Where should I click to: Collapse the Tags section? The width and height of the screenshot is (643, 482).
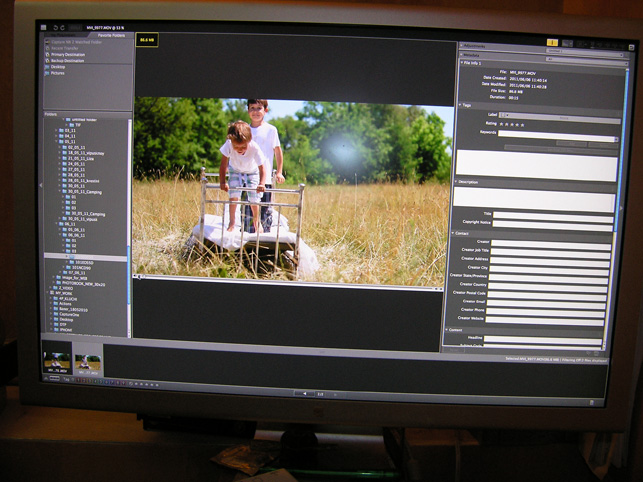(x=461, y=105)
